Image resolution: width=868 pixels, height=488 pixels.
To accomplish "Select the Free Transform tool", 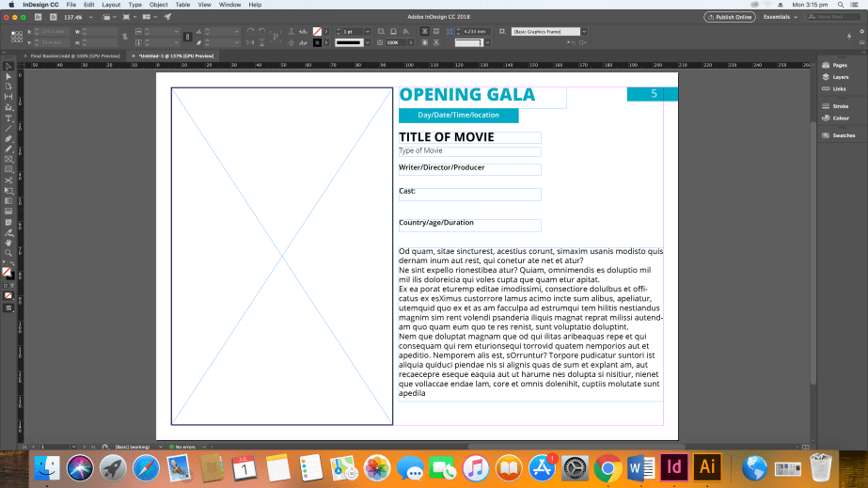I will (x=8, y=191).
